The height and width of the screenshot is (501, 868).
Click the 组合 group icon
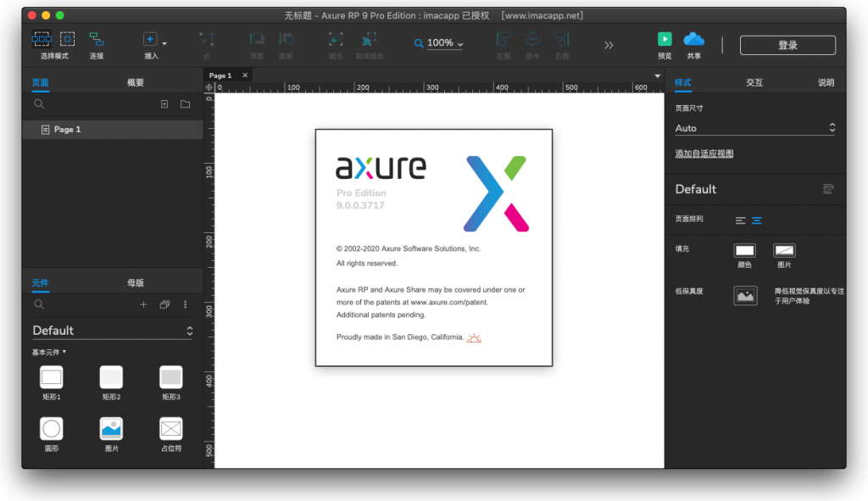(336, 39)
